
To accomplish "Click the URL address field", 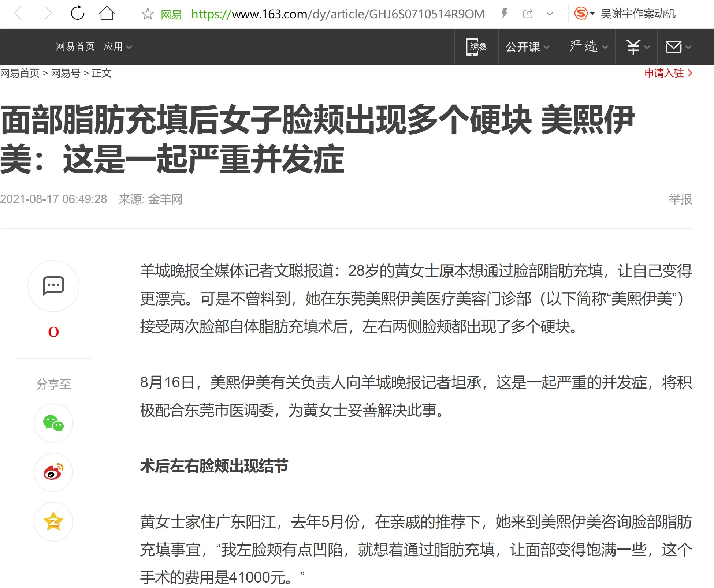I will click(x=338, y=14).
